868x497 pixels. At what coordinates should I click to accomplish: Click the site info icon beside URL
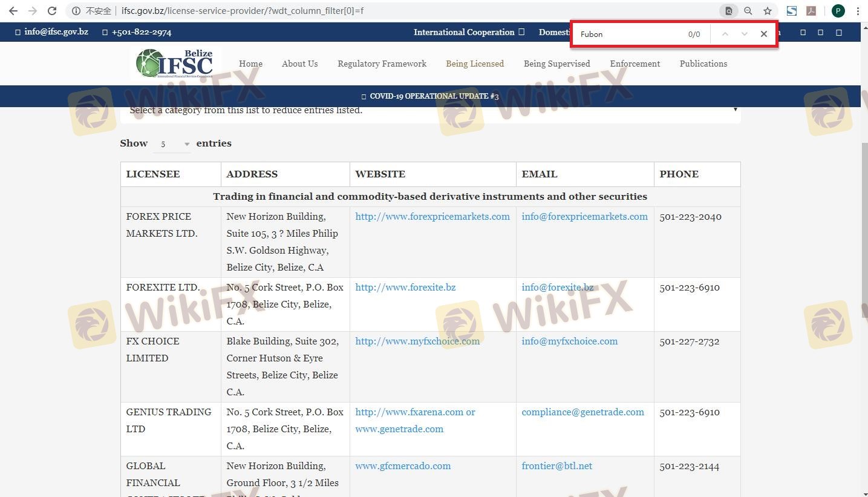[76, 11]
